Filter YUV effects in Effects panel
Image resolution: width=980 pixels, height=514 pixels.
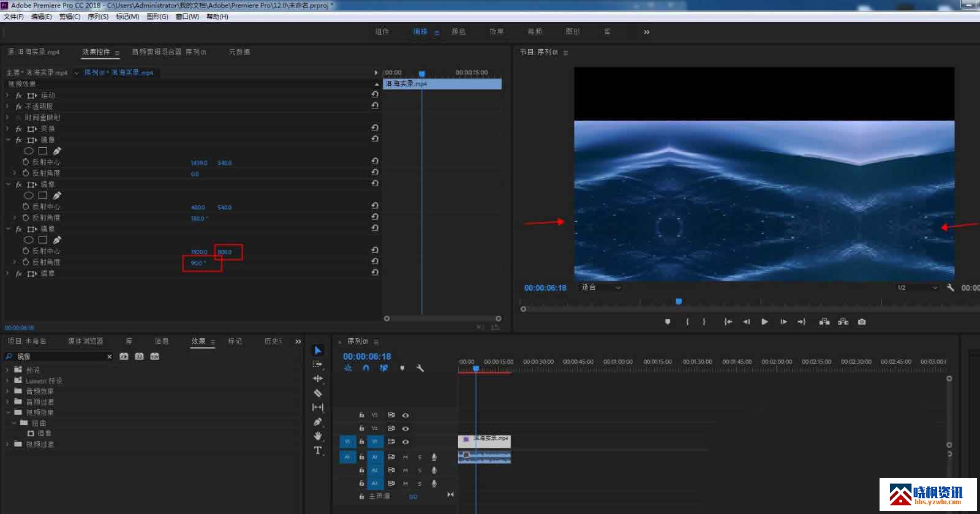[154, 356]
